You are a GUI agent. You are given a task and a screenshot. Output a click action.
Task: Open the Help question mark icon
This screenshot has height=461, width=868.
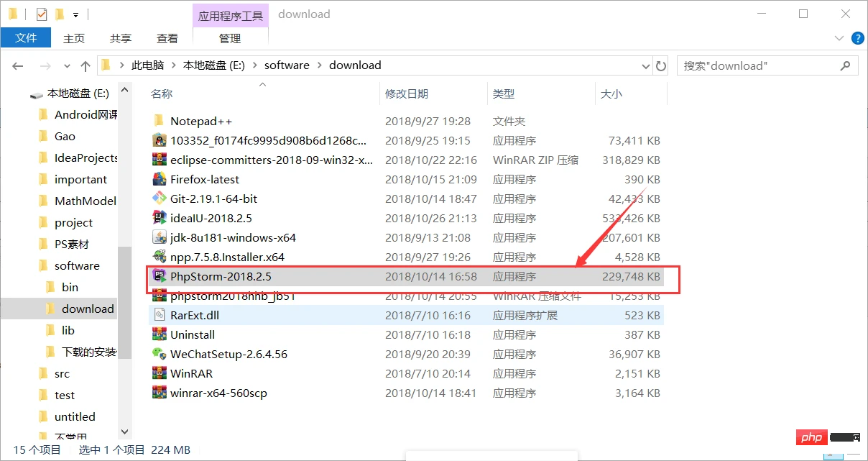(x=857, y=38)
